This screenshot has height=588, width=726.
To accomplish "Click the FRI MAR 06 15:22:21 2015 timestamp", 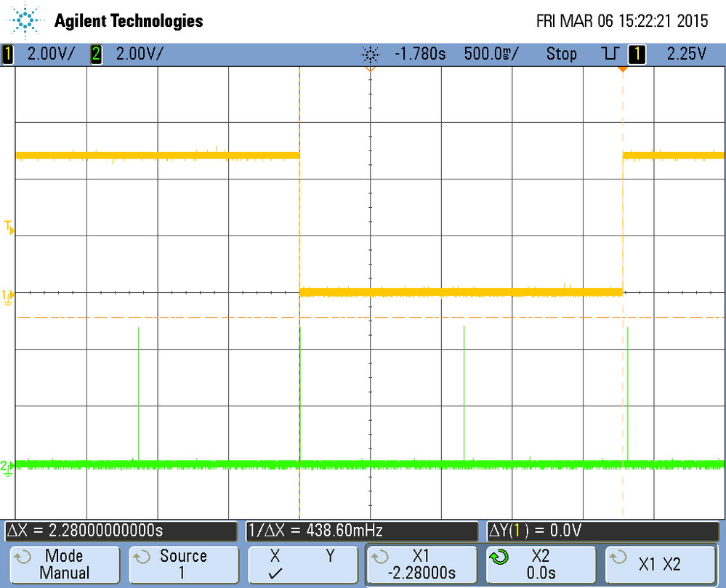I will (622, 21).
